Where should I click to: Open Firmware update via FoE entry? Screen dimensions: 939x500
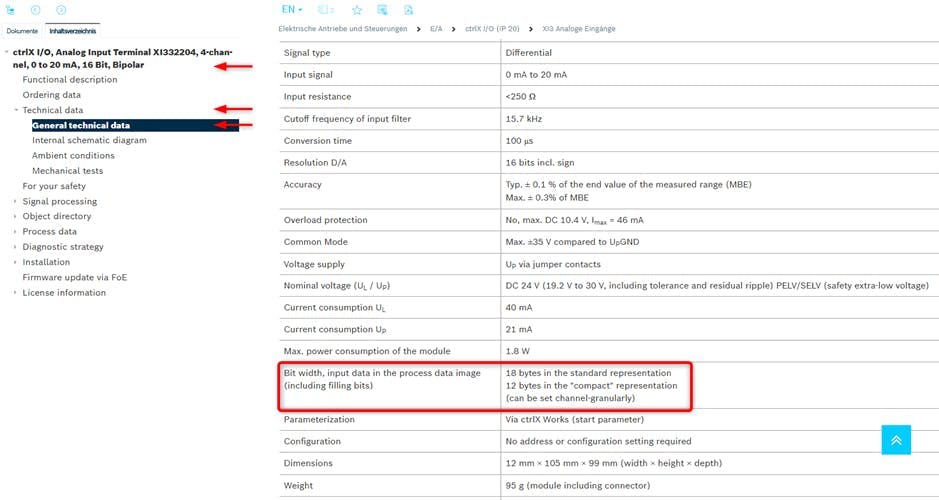tap(75, 277)
